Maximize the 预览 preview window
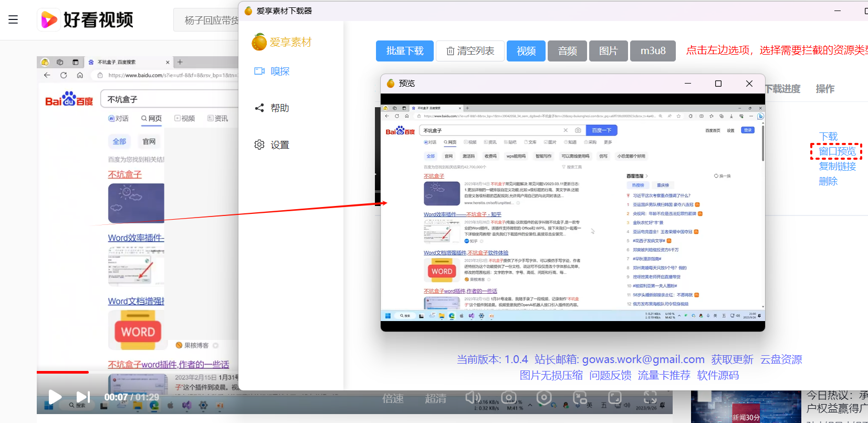868x423 pixels. (x=718, y=84)
